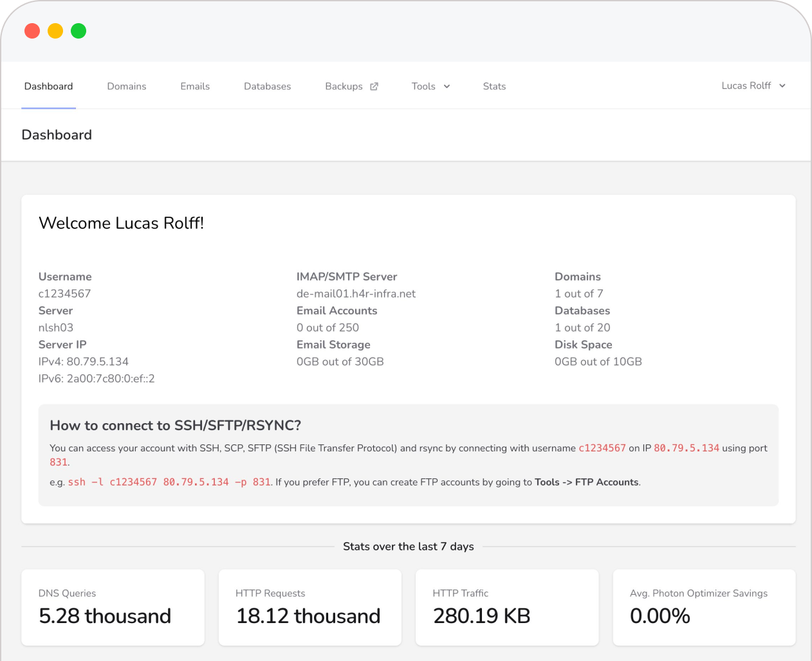
Task: Click the Avg. Photon Optimizer Savings card
Action: coord(704,607)
